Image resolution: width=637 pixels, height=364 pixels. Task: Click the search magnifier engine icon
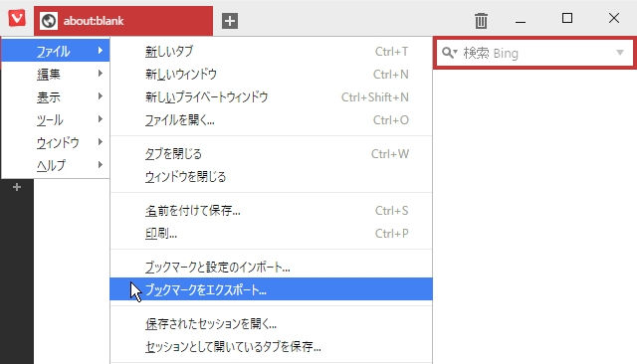(449, 53)
